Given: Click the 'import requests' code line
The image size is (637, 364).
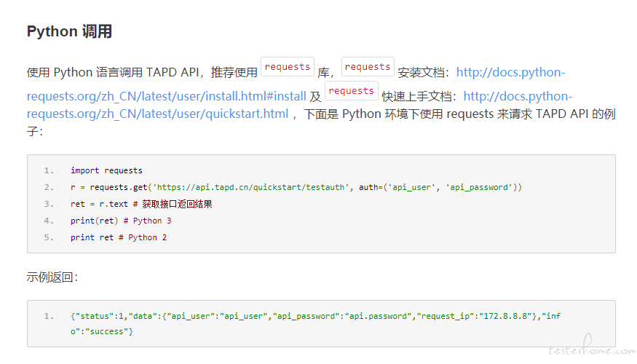Looking at the screenshot, I should point(106,170).
